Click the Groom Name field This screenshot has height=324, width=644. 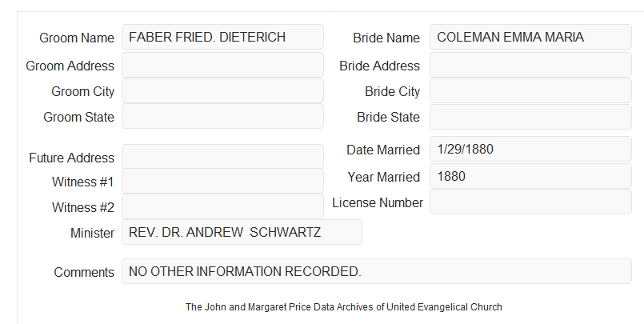pos(222,37)
